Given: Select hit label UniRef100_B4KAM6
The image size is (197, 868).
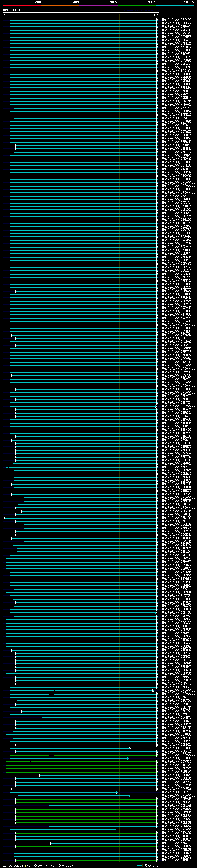Looking at the screenshot, I should [x=177, y=423].
